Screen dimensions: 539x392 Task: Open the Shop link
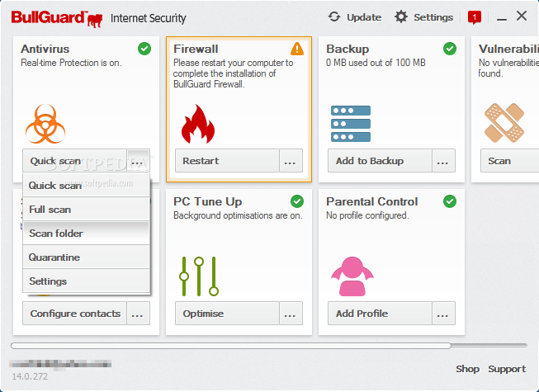467,369
